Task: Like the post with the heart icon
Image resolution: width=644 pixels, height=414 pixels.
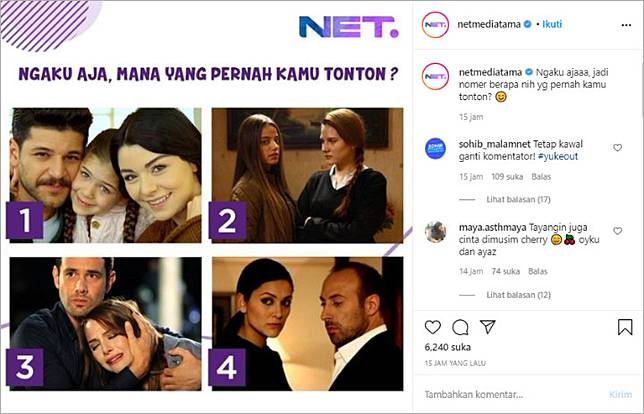Action: tap(432, 327)
